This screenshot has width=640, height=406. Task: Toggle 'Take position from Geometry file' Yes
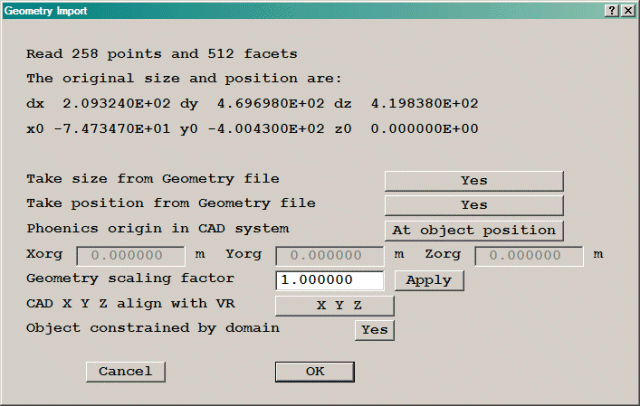pos(474,205)
